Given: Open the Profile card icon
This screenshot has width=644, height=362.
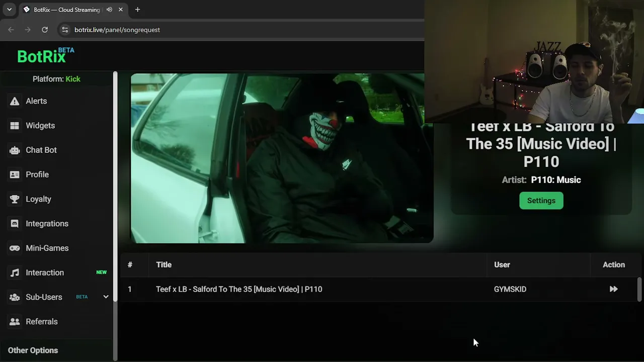Looking at the screenshot, I should (x=15, y=174).
